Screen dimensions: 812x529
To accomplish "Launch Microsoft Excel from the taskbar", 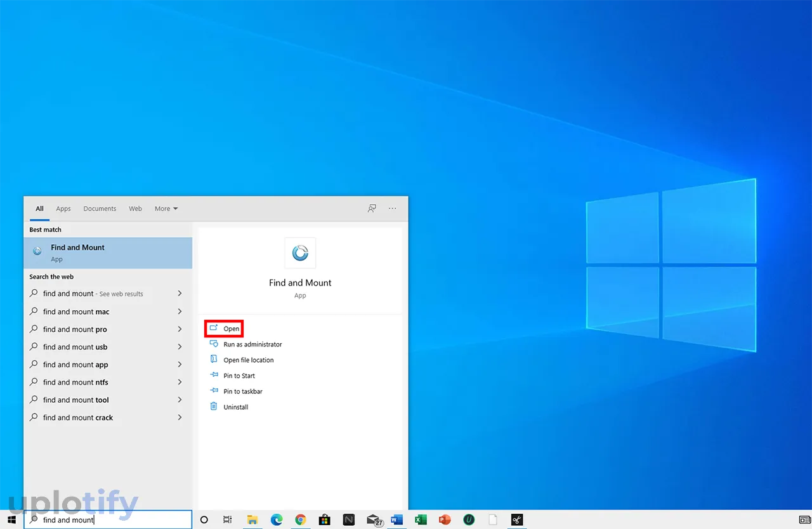I will click(x=421, y=519).
